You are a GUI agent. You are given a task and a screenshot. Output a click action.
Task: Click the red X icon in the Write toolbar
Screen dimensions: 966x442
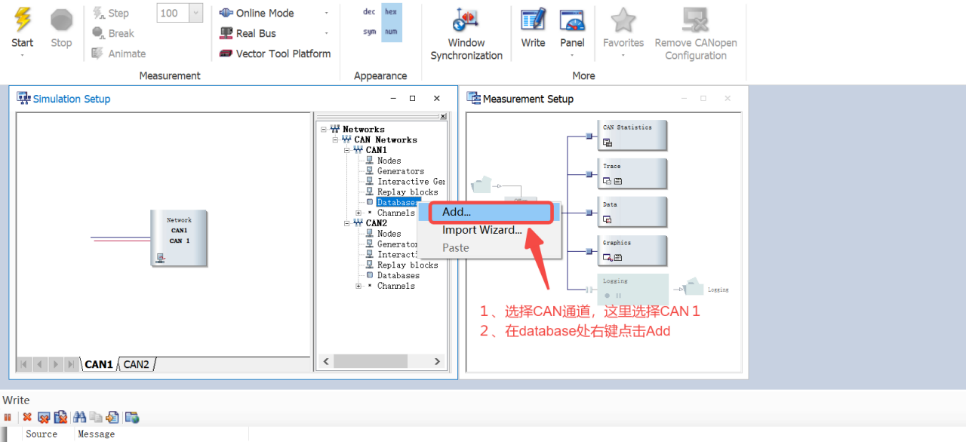[x=27, y=417]
